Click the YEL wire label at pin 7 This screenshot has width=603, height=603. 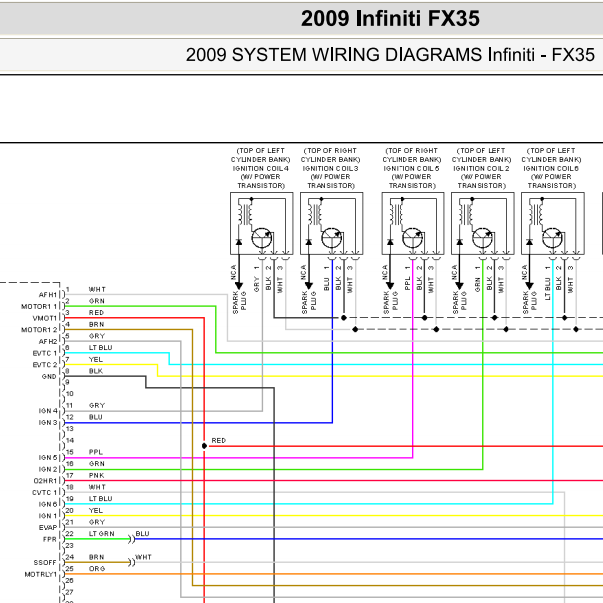pos(96,359)
